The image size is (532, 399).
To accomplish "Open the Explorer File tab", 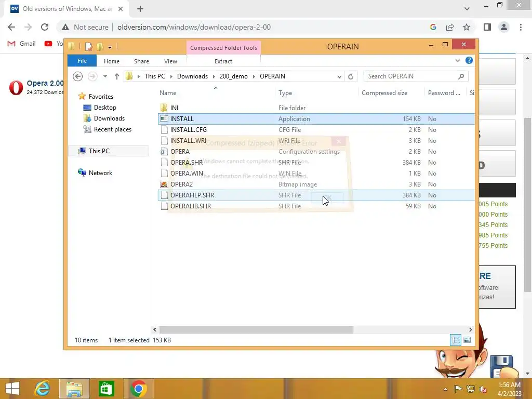I will pos(82,61).
